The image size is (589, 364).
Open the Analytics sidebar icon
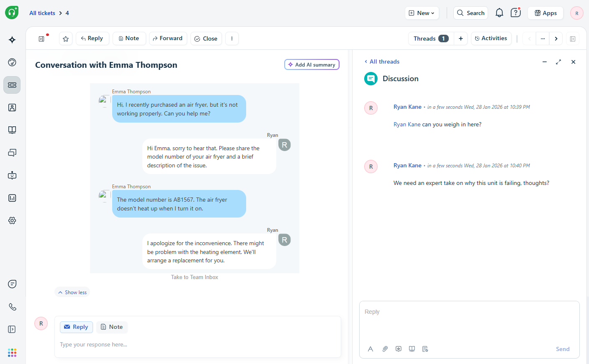(12, 198)
